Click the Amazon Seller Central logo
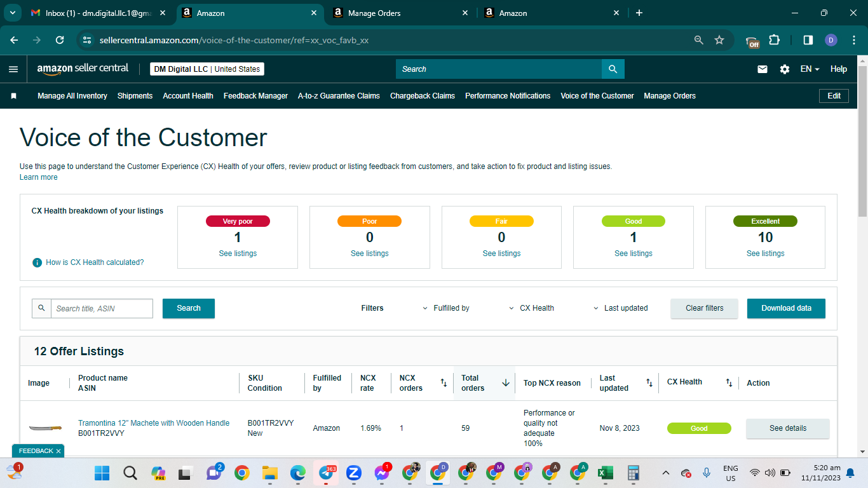 pyautogui.click(x=83, y=69)
